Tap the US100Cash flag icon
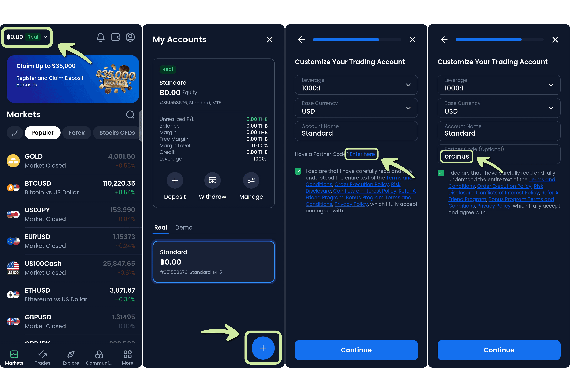The image size is (570, 392). (x=13, y=268)
